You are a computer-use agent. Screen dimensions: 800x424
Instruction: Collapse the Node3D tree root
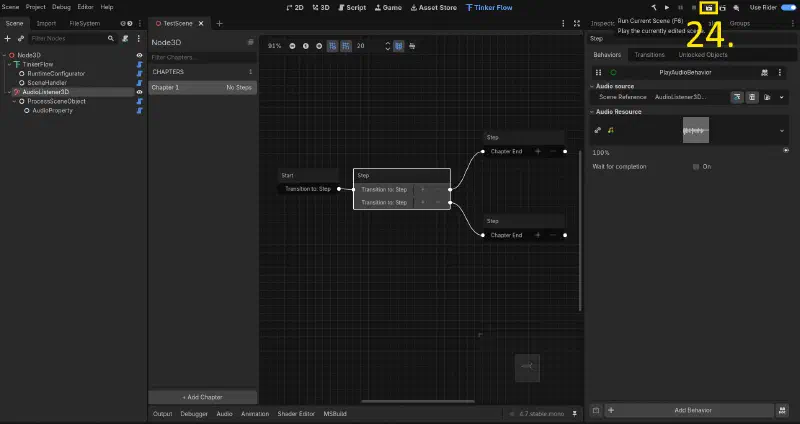4,55
